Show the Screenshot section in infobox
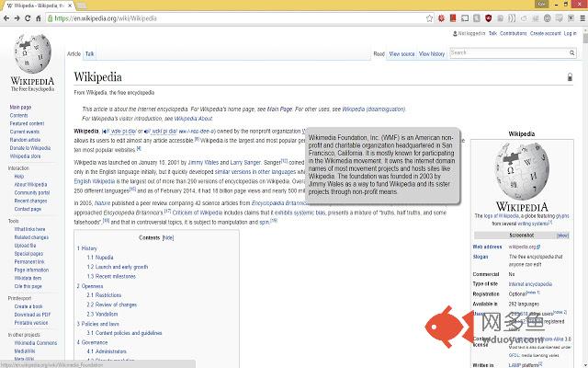 pos(562,236)
